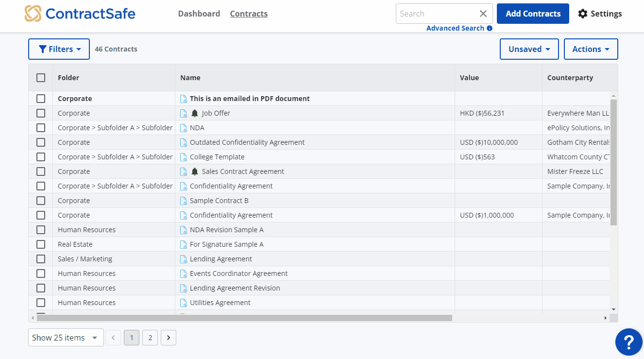This screenshot has height=359, width=644.
Task: Click the document icon next to NDA
Action: [184, 128]
